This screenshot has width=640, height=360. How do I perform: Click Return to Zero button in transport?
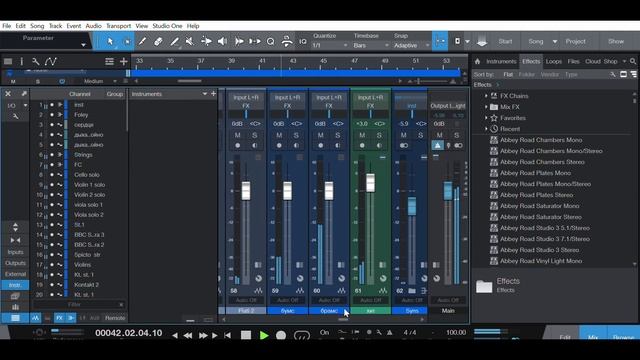point(227,336)
